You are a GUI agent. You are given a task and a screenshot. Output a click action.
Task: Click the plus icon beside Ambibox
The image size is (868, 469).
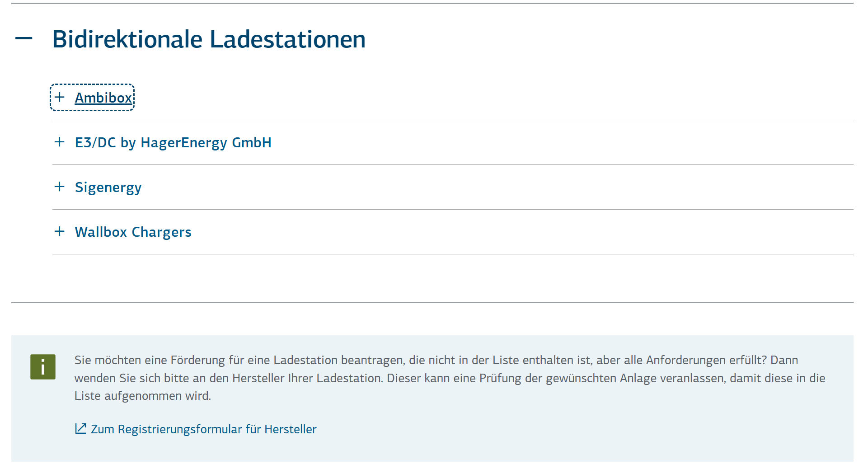click(60, 97)
